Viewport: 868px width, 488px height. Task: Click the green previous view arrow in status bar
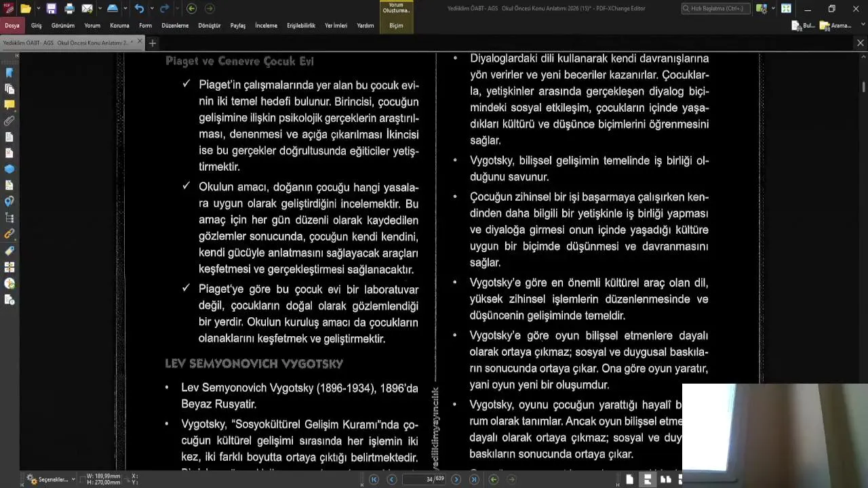(494, 479)
